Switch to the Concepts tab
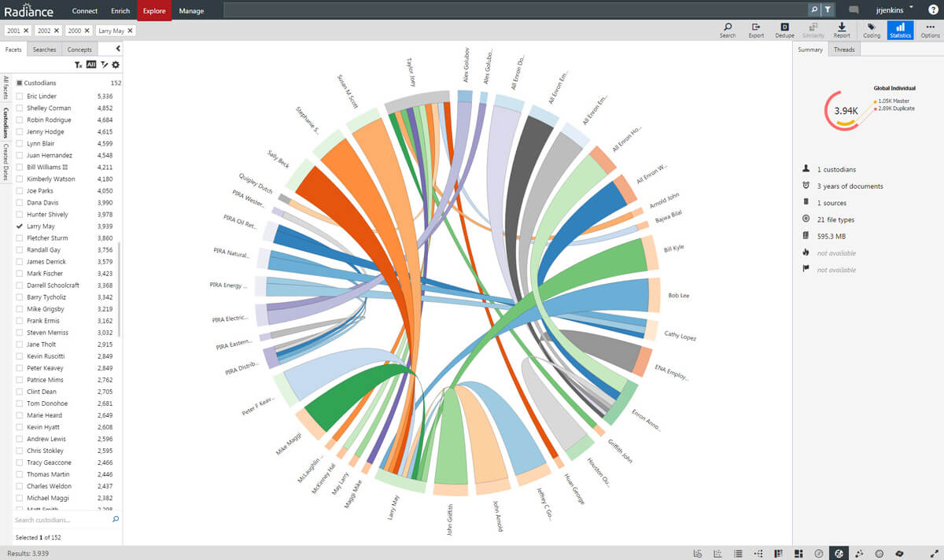This screenshot has width=944, height=560. click(x=79, y=50)
